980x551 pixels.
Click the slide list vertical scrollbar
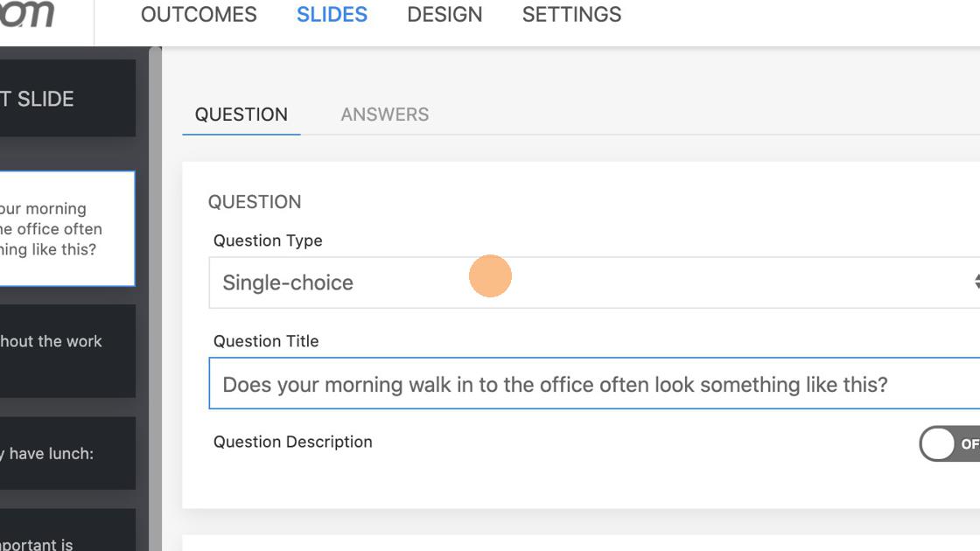click(x=156, y=297)
